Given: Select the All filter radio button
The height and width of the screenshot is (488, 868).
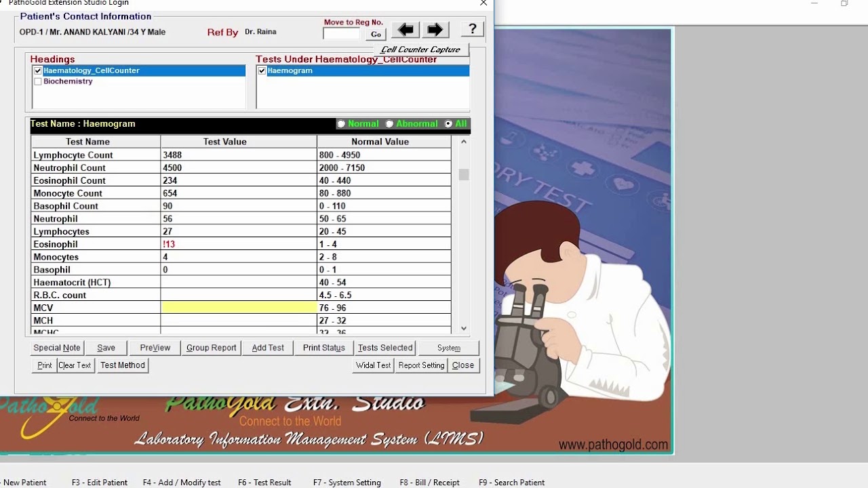Looking at the screenshot, I should click(x=448, y=124).
